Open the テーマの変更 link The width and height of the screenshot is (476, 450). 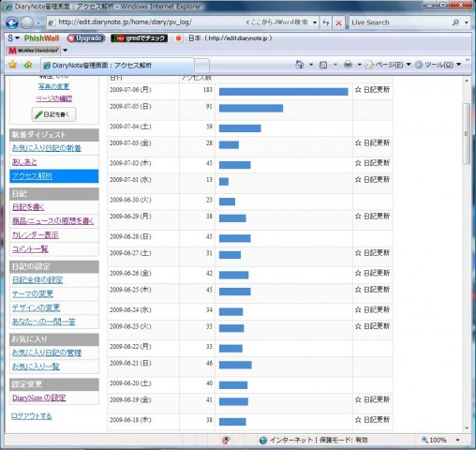(x=33, y=294)
